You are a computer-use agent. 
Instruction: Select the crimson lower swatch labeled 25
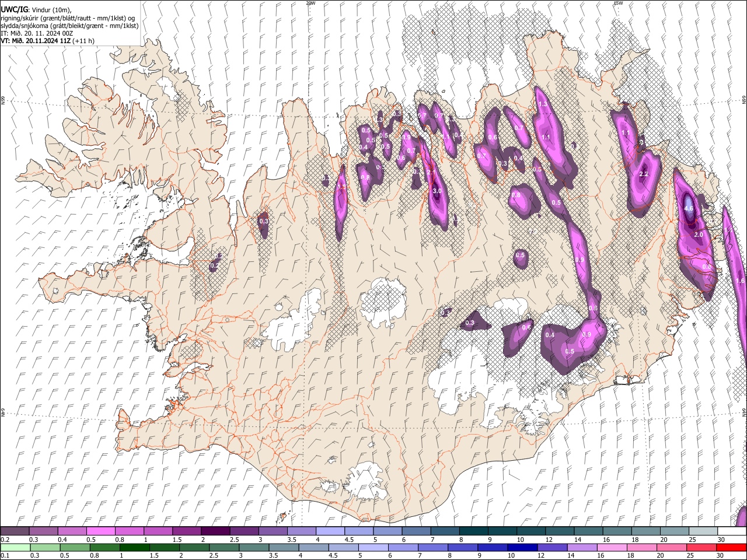701,547
